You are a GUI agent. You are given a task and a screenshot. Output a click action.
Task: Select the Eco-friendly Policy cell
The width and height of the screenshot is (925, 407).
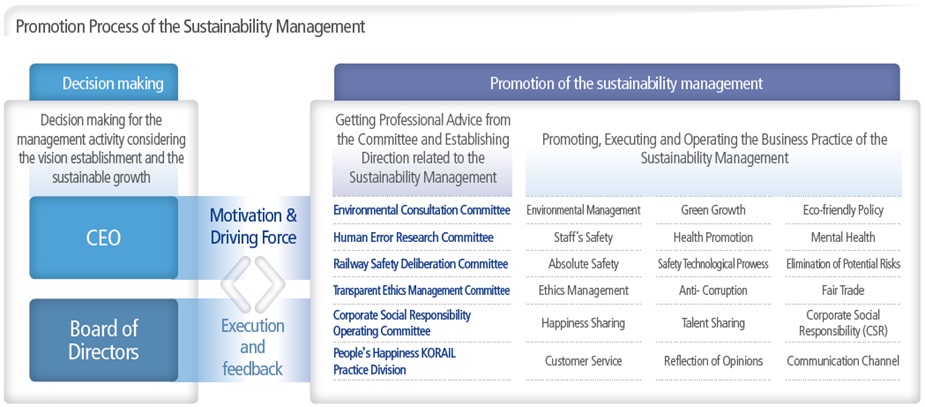point(843,210)
